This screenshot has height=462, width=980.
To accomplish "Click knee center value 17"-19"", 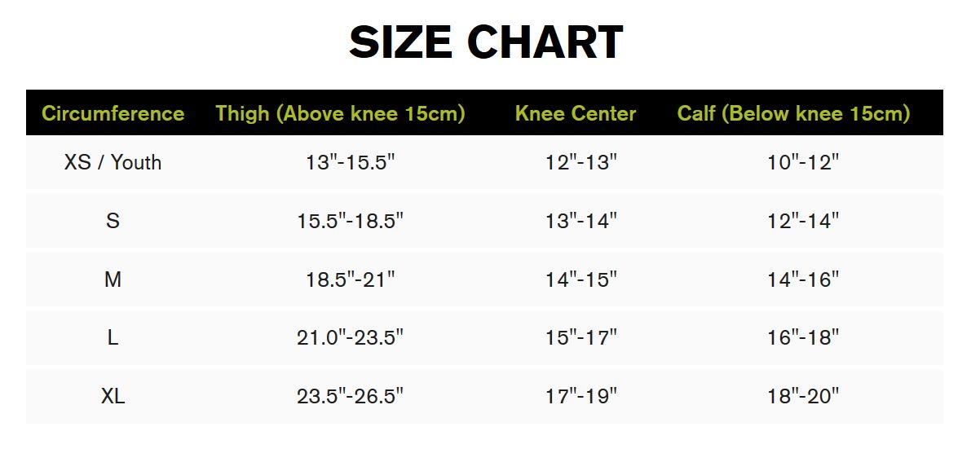I will [580, 396].
